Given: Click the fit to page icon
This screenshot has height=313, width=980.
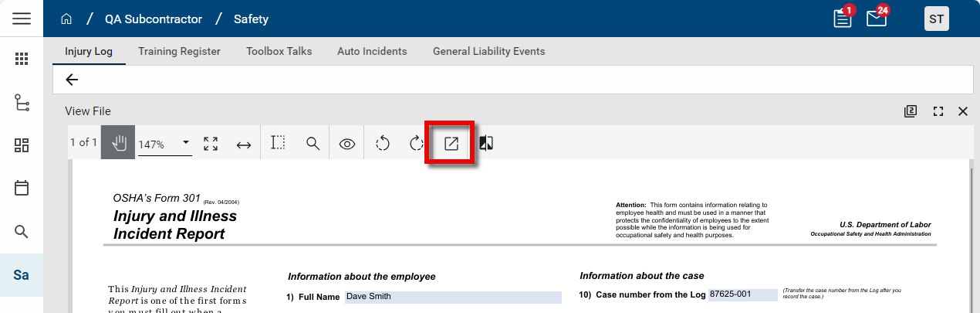Looking at the screenshot, I should tap(211, 144).
